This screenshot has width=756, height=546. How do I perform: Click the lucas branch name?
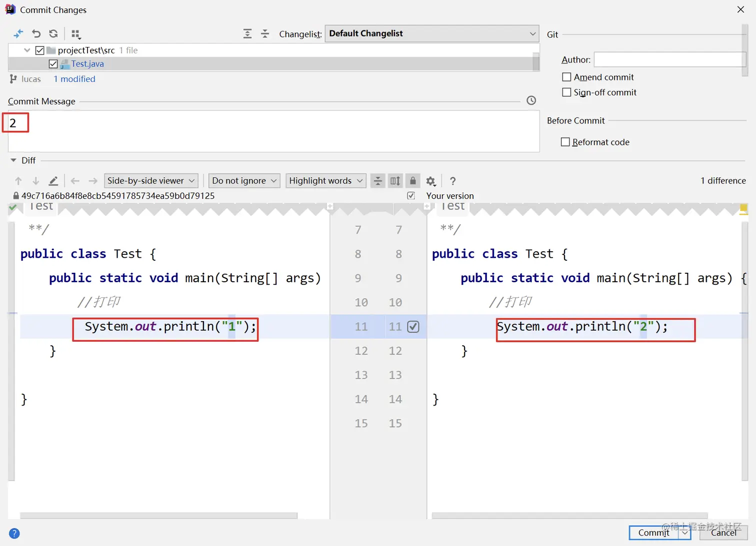[31, 79]
